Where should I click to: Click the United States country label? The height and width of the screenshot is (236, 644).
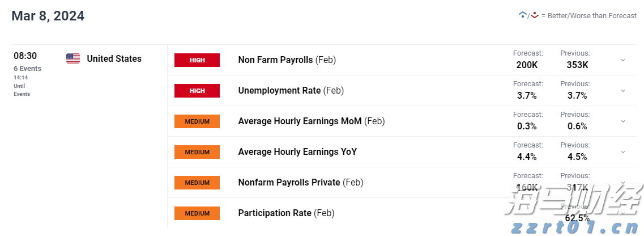pos(114,58)
